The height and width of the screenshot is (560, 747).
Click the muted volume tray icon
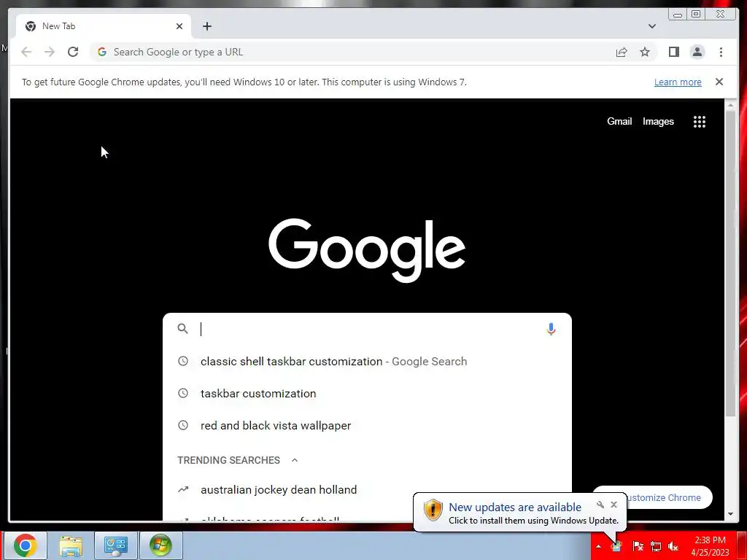coord(673,546)
